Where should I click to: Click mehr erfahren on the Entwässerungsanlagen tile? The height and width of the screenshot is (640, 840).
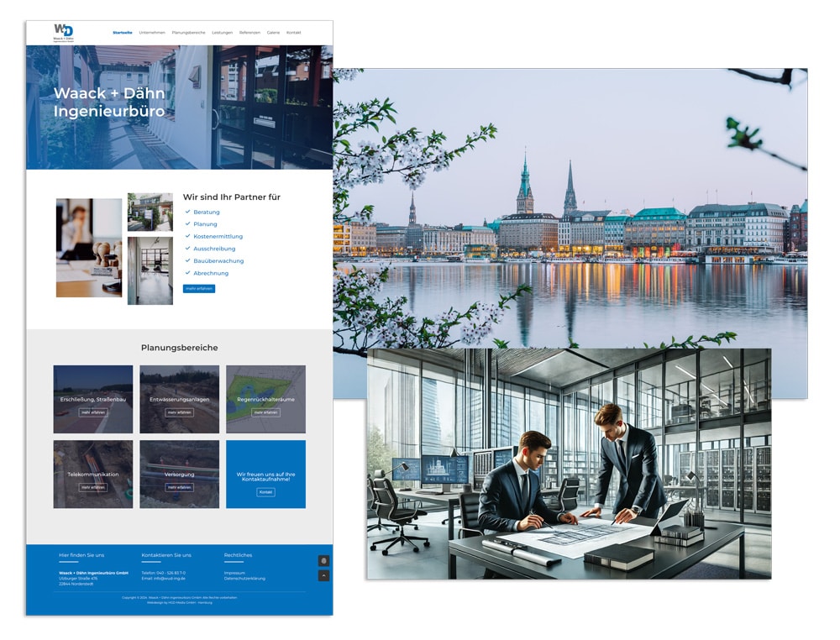pos(179,413)
